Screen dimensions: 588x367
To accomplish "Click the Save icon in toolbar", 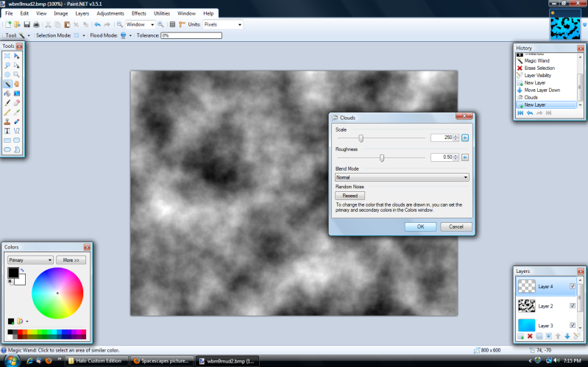I will 27,24.
